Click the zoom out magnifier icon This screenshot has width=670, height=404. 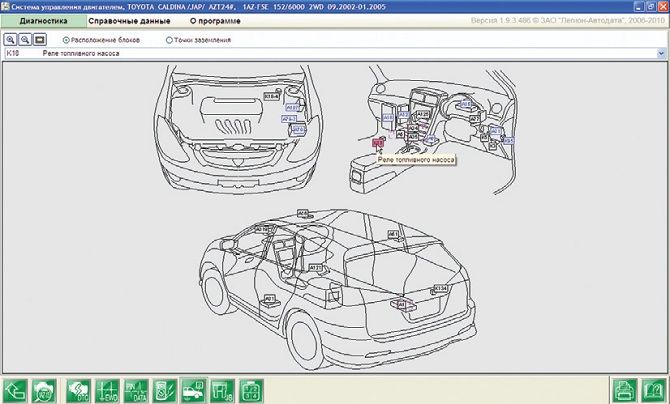point(25,40)
